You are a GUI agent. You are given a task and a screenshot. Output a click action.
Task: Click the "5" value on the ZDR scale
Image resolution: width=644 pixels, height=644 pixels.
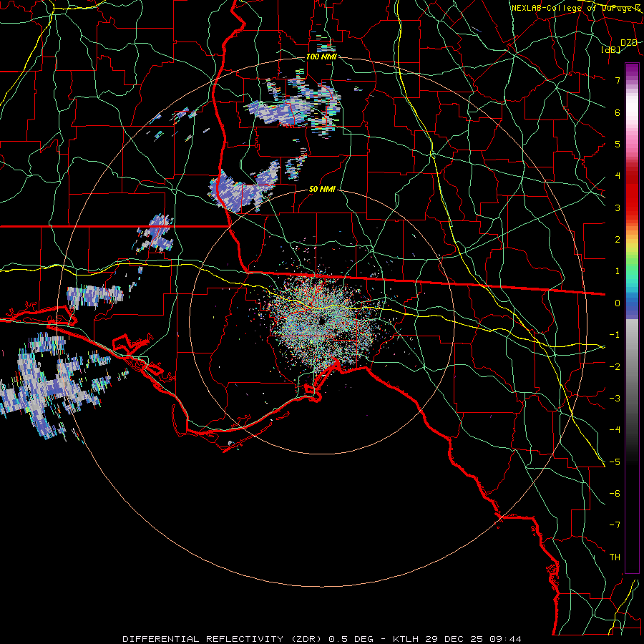(618, 144)
